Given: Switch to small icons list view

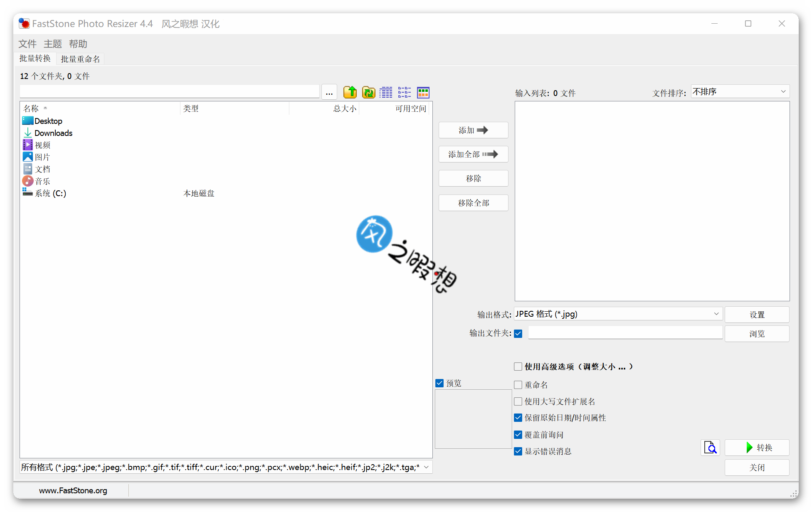Looking at the screenshot, I should pos(405,92).
